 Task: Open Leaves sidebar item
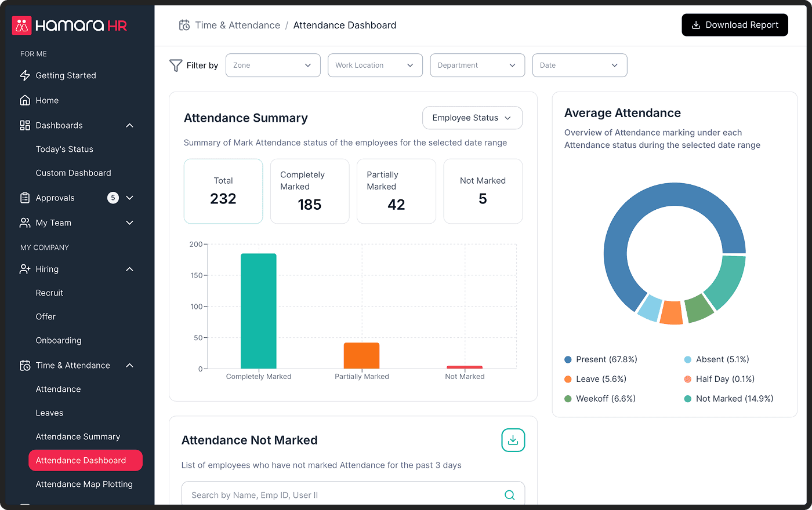pos(49,413)
